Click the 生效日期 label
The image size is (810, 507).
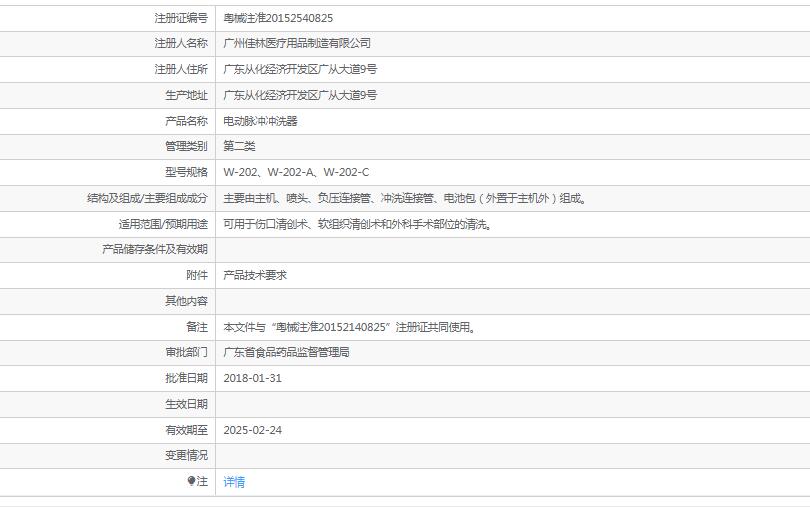tap(186, 404)
